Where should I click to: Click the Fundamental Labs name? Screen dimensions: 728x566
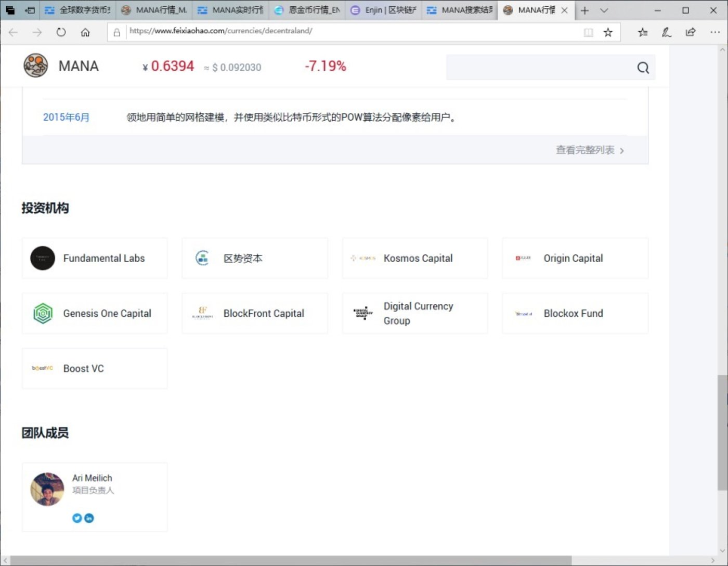[104, 258]
